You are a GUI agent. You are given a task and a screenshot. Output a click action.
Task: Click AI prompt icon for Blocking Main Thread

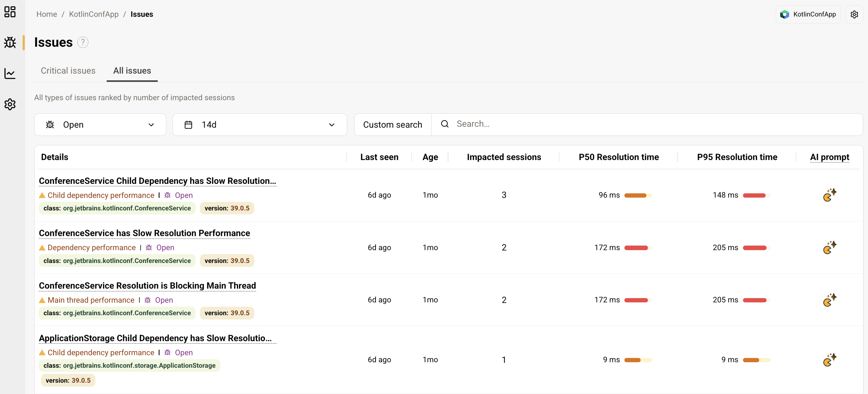tap(829, 300)
